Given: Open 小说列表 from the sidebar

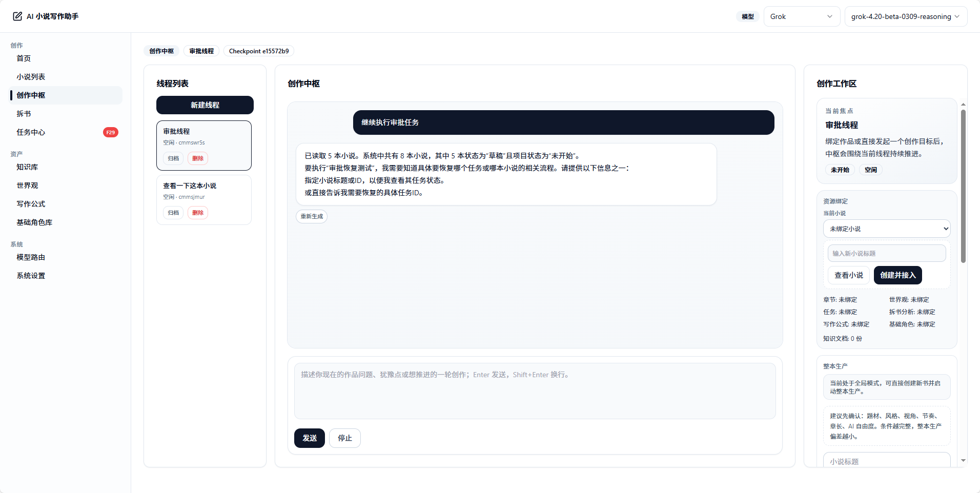Looking at the screenshot, I should tap(30, 76).
